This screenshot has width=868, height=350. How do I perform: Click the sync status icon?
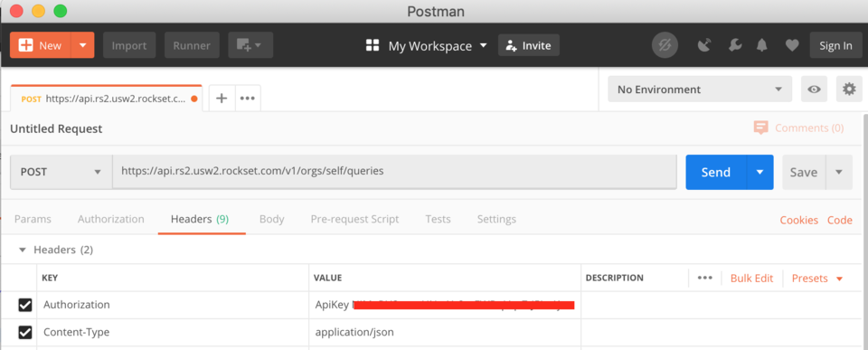pyautogui.click(x=665, y=45)
